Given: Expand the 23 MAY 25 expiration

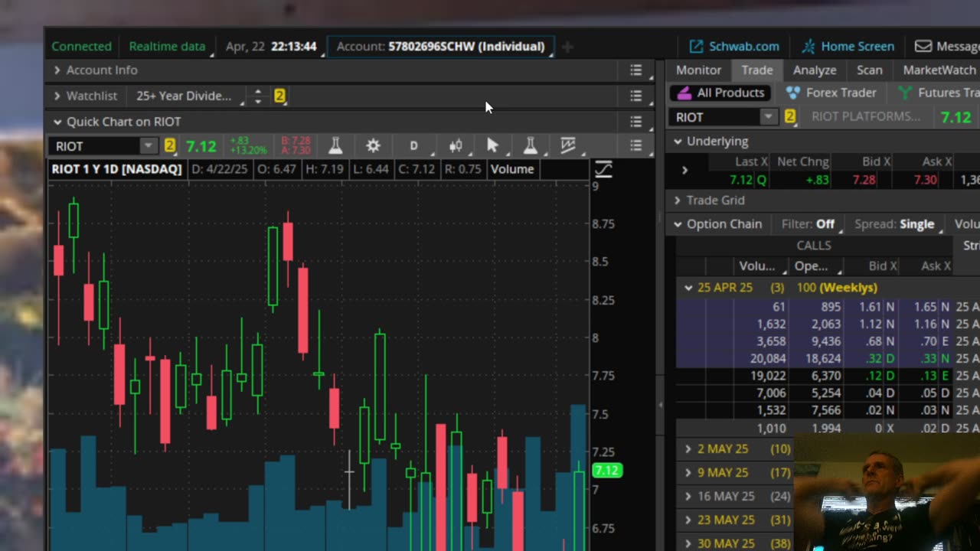Looking at the screenshot, I should coord(688,520).
